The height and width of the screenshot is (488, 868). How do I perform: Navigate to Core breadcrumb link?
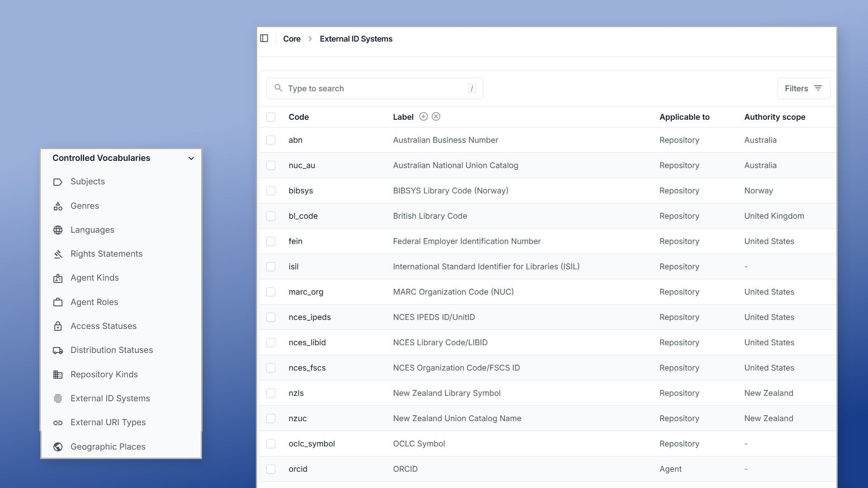tap(292, 39)
